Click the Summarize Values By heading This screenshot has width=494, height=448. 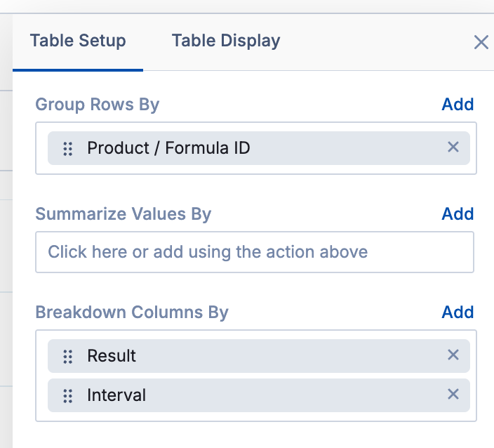123,214
